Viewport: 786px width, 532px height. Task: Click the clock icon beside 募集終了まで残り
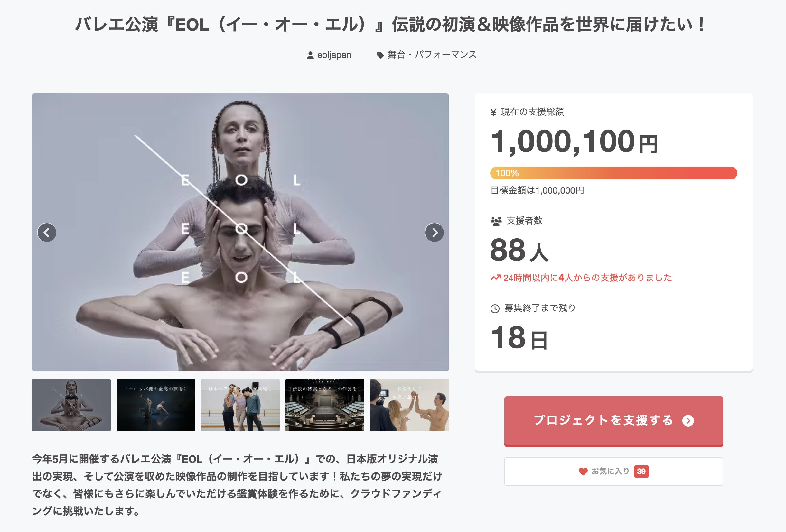495,308
